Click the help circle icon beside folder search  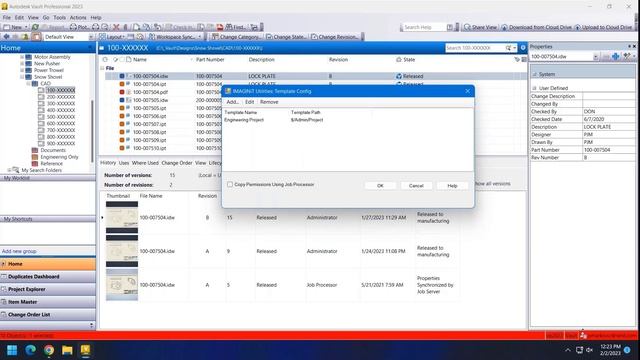click(523, 48)
